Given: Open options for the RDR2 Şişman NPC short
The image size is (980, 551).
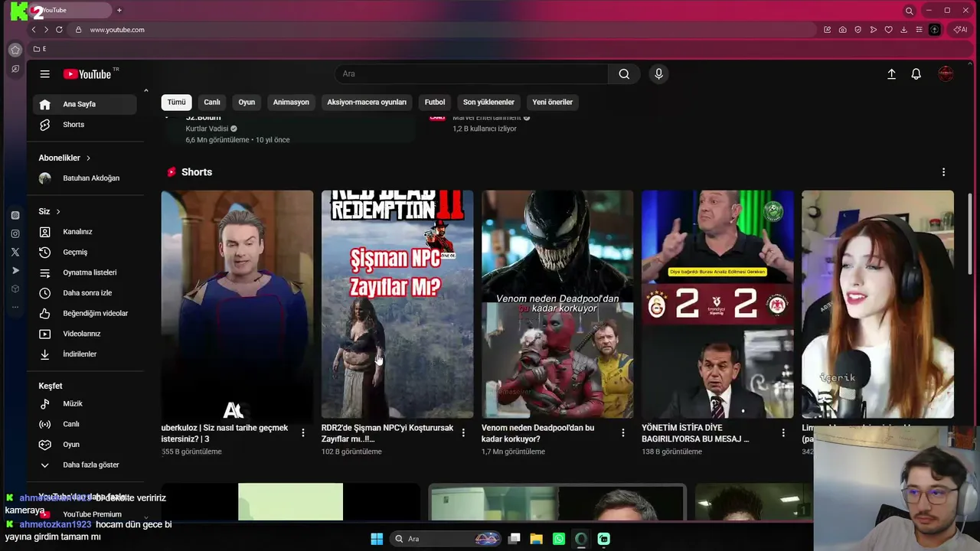Looking at the screenshot, I should coord(463,433).
